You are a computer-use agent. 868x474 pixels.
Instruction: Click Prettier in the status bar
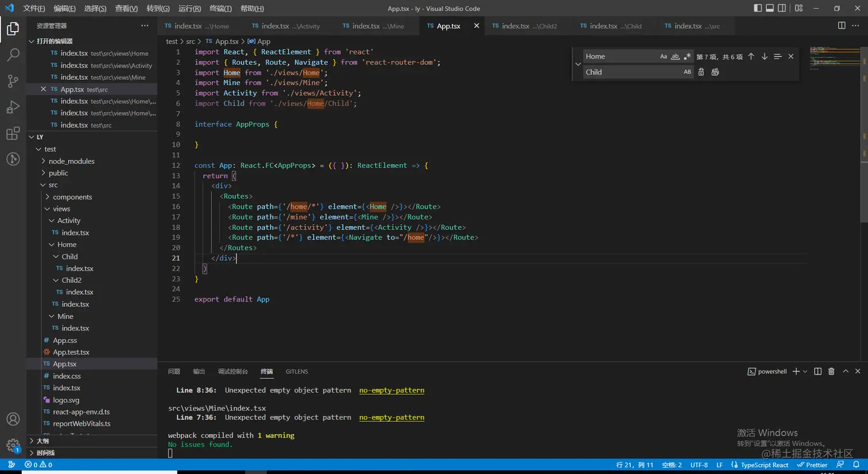pos(812,465)
